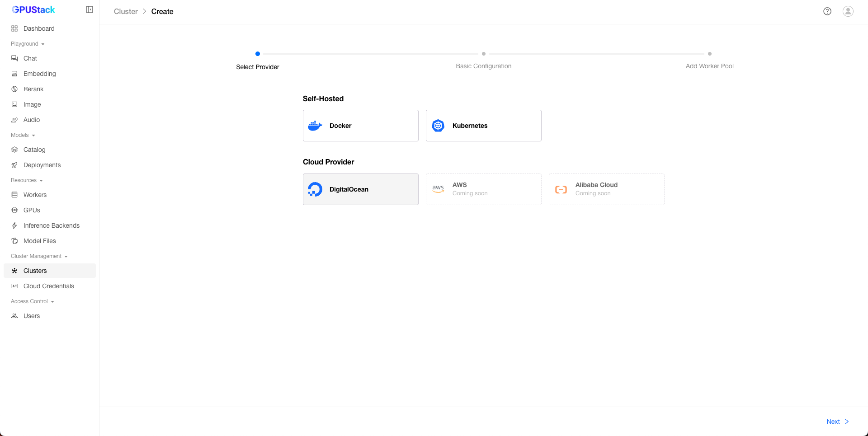Open Cloud Credentials in the sidebar
This screenshot has width=868, height=436.
48,286
